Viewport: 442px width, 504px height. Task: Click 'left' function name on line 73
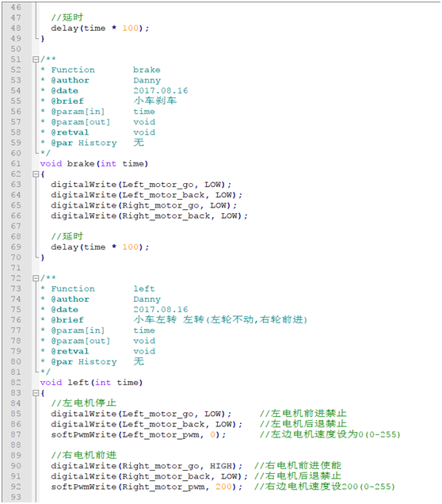tap(144, 289)
